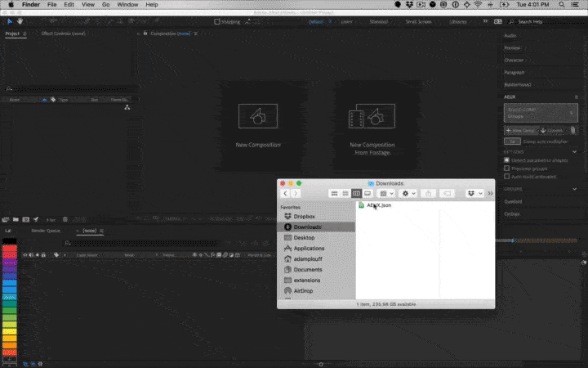Click the Finder edit tags button
The width and height of the screenshot is (588, 368).
click(x=447, y=193)
